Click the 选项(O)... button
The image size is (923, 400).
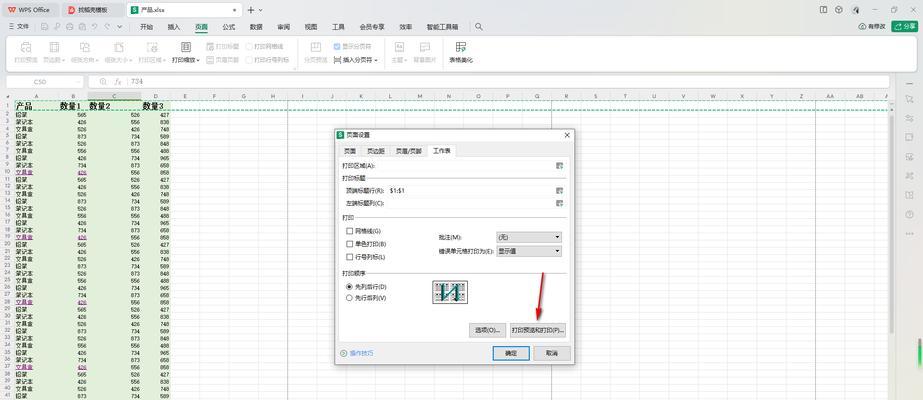[x=487, y=330]
